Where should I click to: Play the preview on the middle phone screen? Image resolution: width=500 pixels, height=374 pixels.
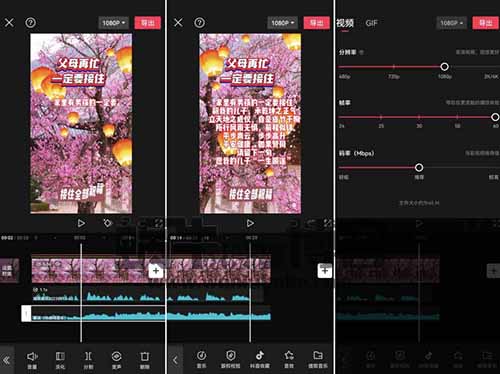pyautogui.click(x=250, y=223)
